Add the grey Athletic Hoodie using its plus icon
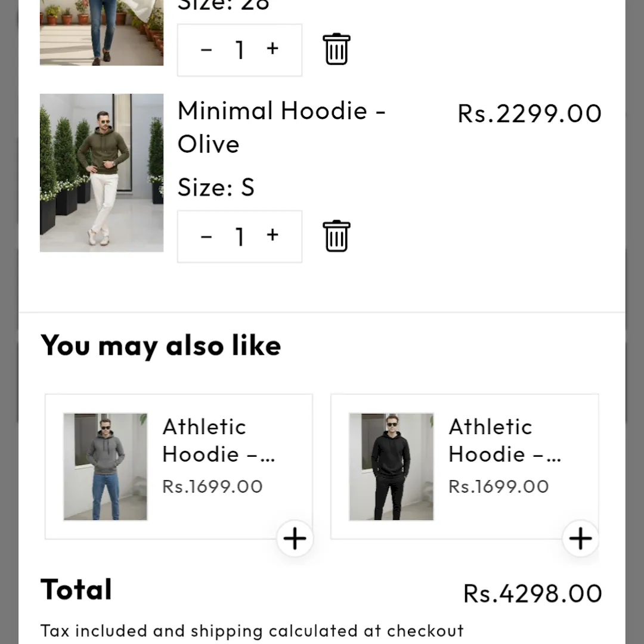Viewport: 644px width, 644px height. tap(295, 538)
